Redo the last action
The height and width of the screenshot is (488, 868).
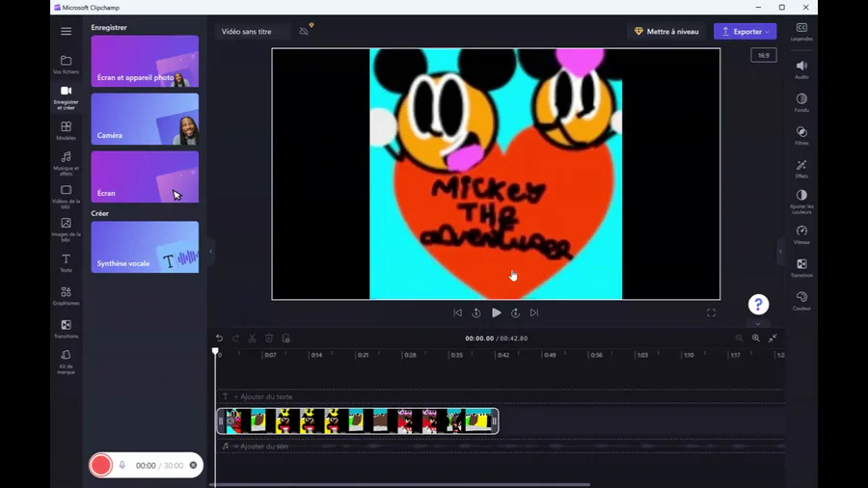[x=236, y=339]
